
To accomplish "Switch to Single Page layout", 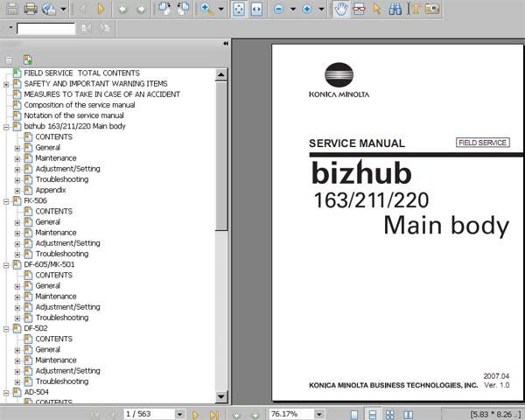I will click(x=354, y=415).
